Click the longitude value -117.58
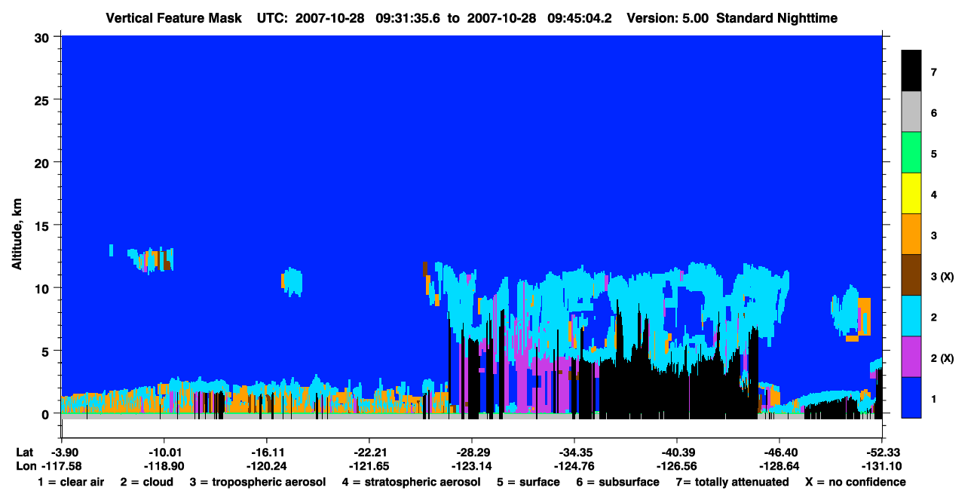The image size is (980, 503). pos(60,466)
